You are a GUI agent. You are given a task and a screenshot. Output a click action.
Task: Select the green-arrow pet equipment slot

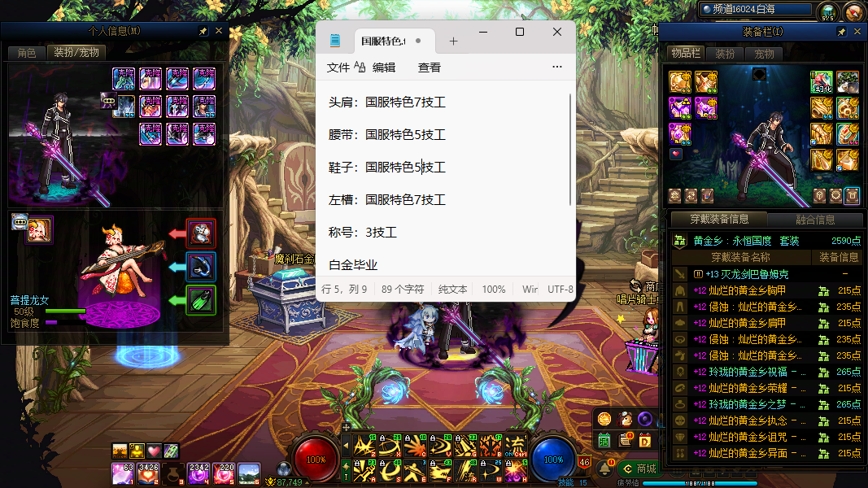pyautogui.click(x=201, y=299)
